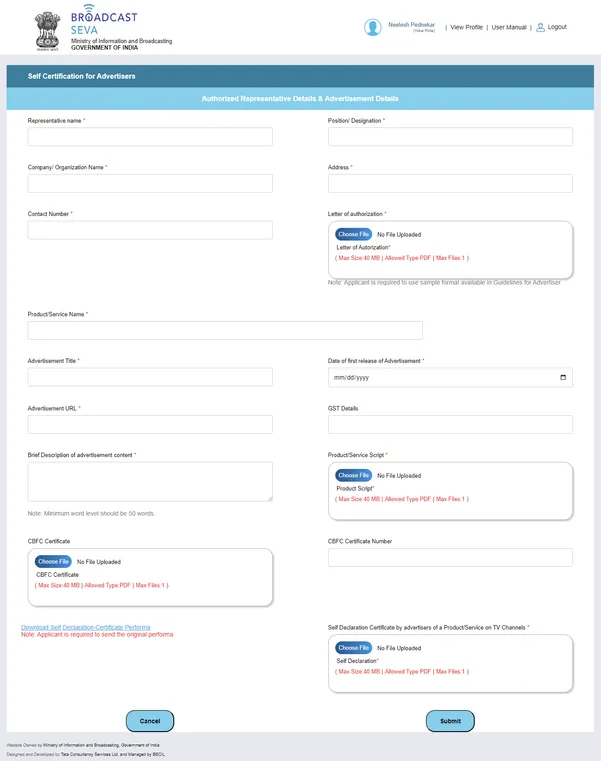
Task: Select the Company/Organization Name input
Action: tap(150, 184)
